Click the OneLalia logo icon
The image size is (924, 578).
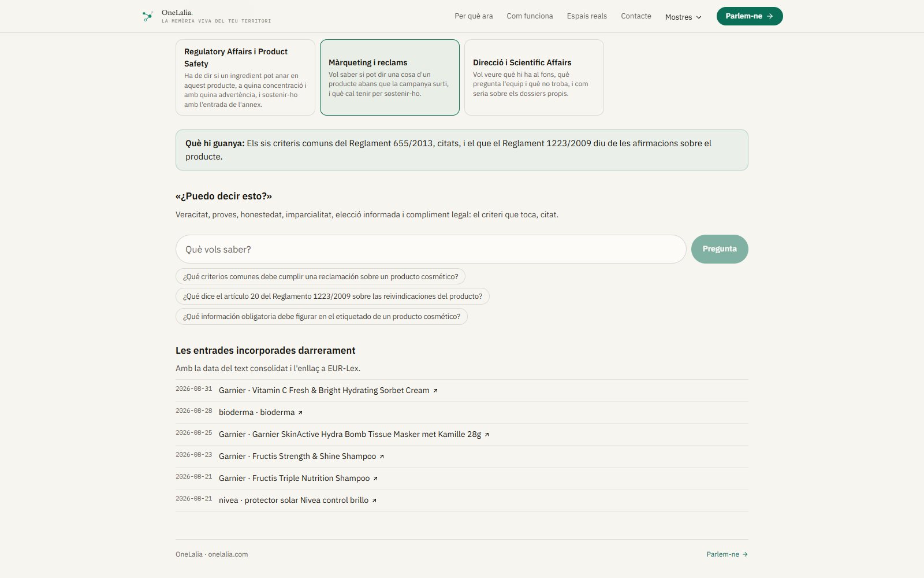pyautogui.click(x=148, y=16)
